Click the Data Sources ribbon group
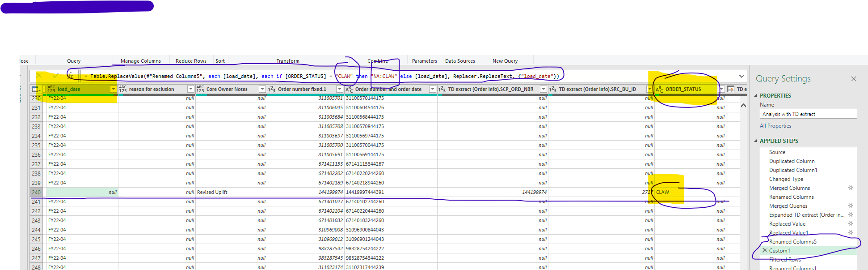The height and width of the screenshot is (270, 868). pyautogui.click(x=460, y=61)
